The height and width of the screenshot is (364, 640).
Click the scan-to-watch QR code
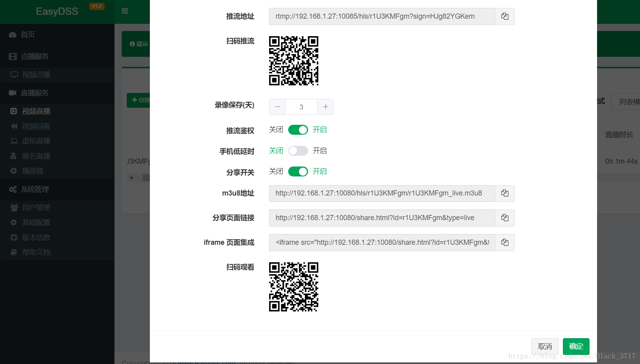click(x=294, y=287)
